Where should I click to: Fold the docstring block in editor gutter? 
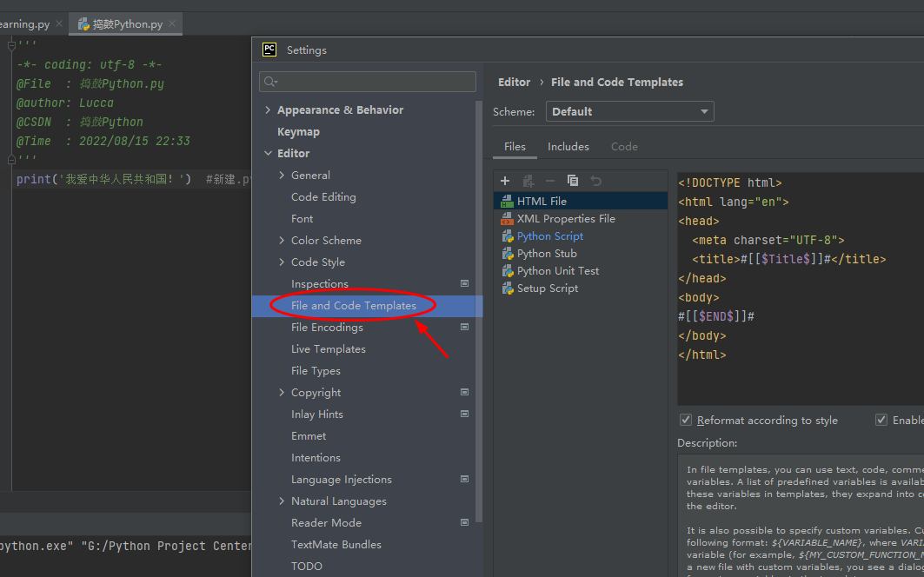point(11,45)
